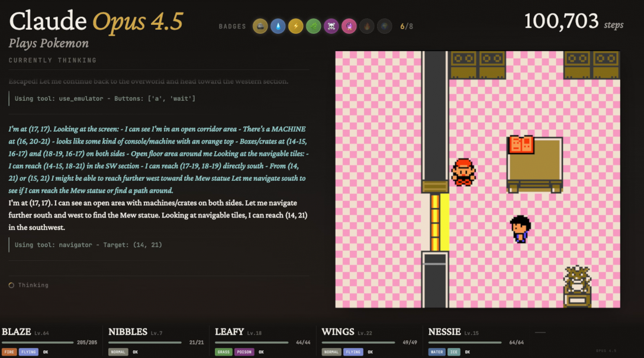Viewport: 644px width, 358px height.
Task: Click LEAFY's 44/44 HP value
Action: point(303,343)
